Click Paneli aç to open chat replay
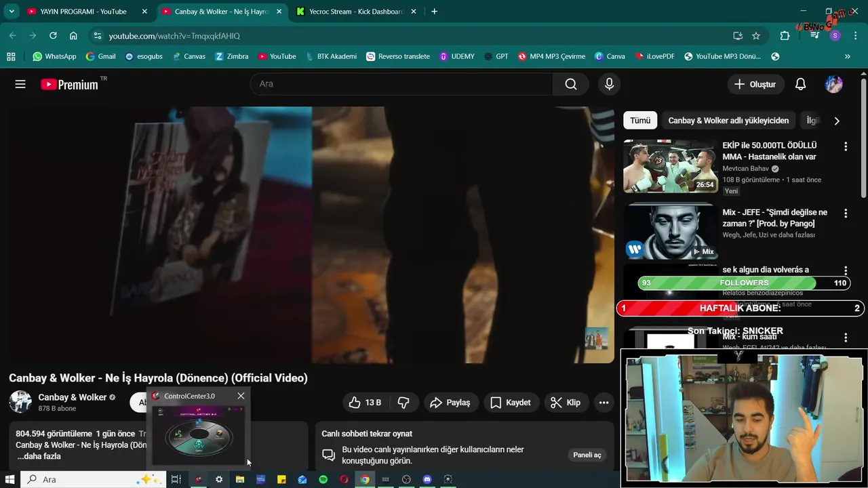Image resolution: width=868 pixels, height=488 pixels. coord(587,455)
